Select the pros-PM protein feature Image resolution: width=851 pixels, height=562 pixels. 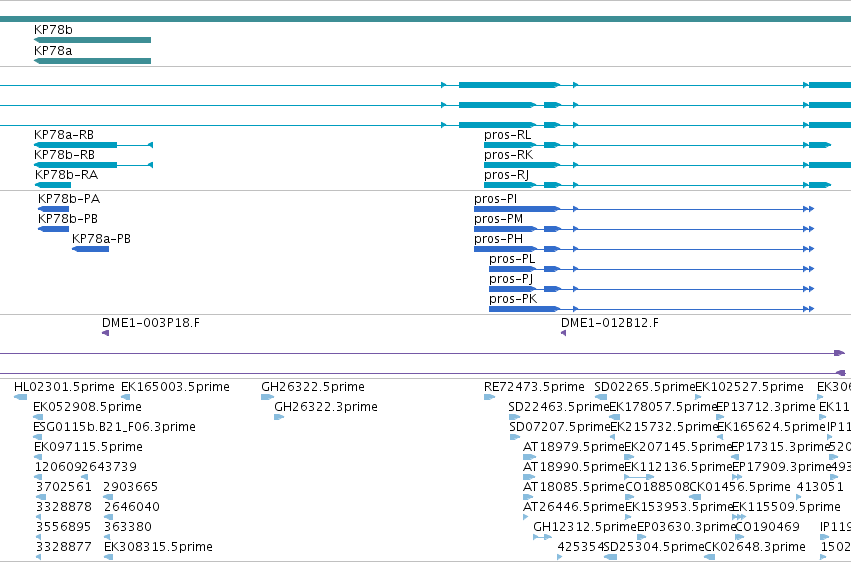tap(644, 229)
